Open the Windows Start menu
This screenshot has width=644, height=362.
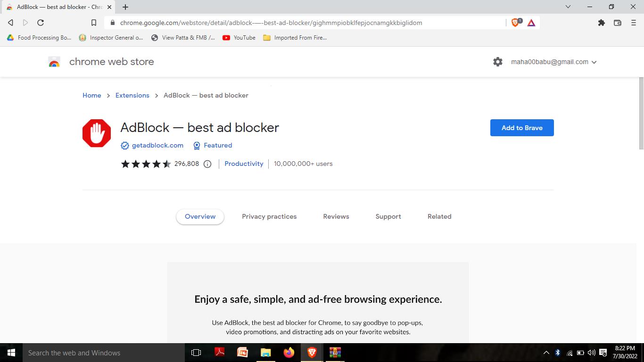(11, 353)
